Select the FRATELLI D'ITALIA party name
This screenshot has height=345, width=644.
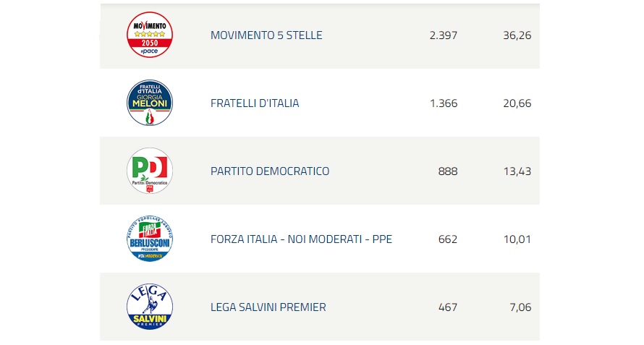pyautogui.click(x=255, y=103)
